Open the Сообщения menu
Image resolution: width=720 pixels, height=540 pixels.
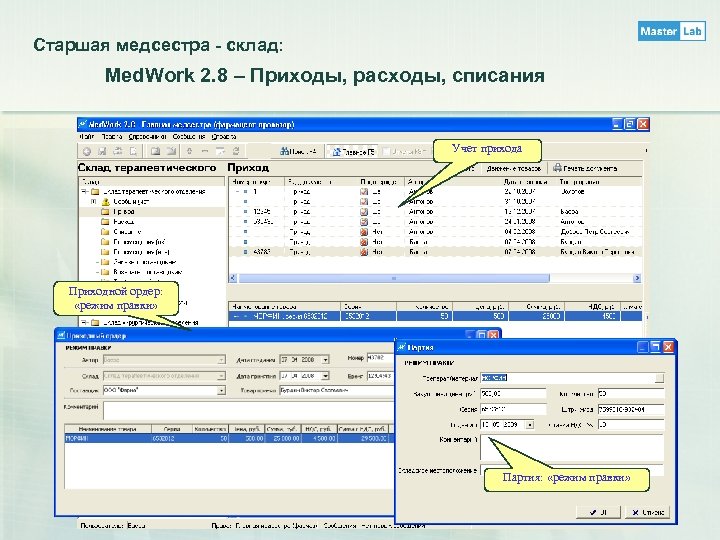pyautogui.click(x=189, y=136)
